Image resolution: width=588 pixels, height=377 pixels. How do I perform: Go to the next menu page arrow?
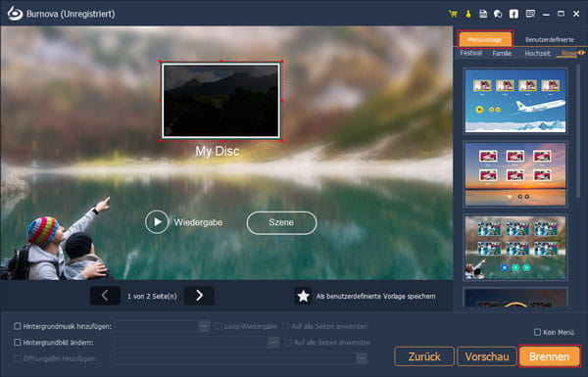click(x=199, y=296)
